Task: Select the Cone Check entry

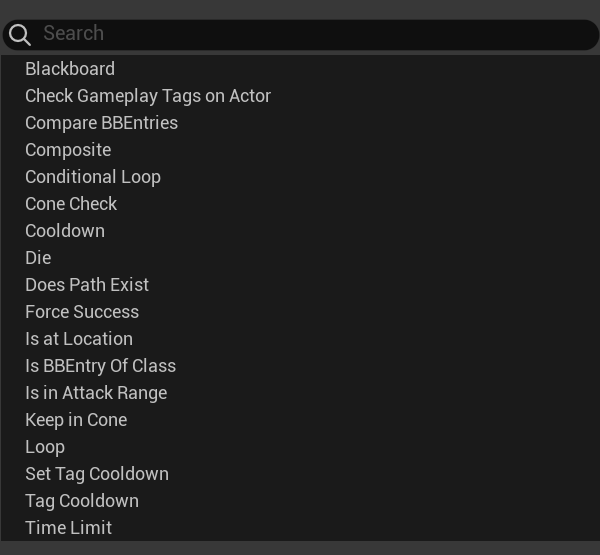Action: click(x=71, y=204)
